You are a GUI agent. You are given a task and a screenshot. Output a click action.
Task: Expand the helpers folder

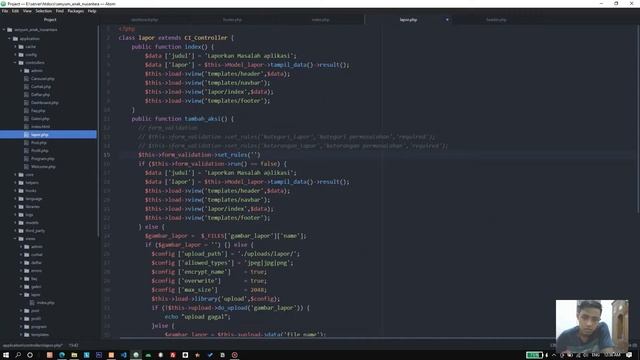pyautogui.click(x=16, y=182)
